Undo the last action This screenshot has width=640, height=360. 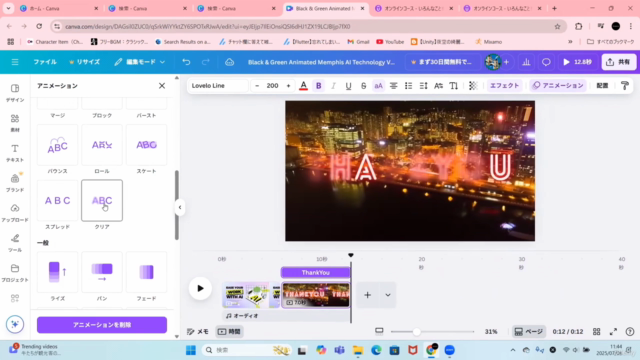(x=186, y=62)
